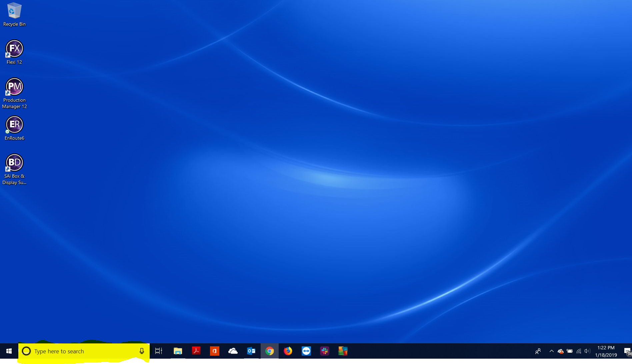Open Slack from the taskbar
This screenshot has height=364, width=632.
pos(324,351)
